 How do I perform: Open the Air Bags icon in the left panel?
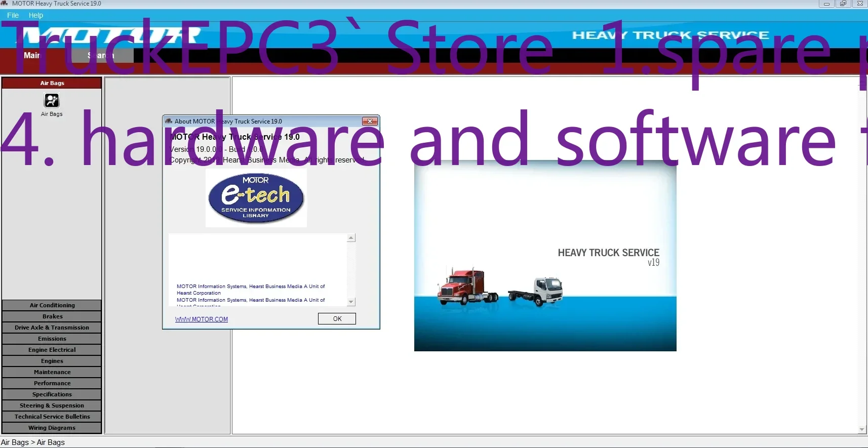52,101
